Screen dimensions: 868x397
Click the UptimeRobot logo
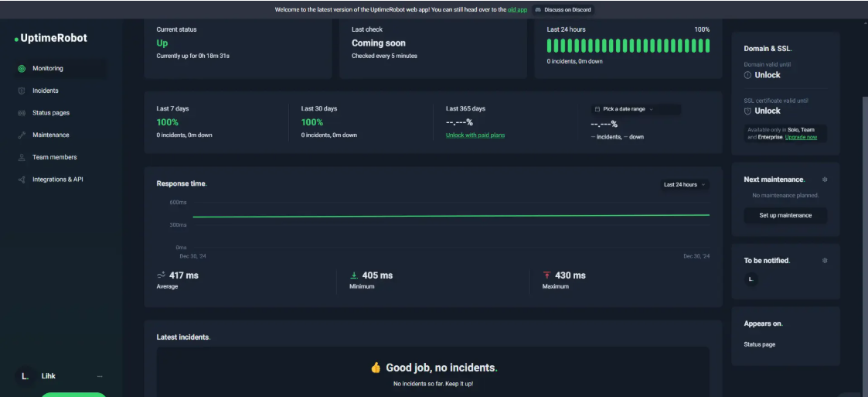point(51,38)
